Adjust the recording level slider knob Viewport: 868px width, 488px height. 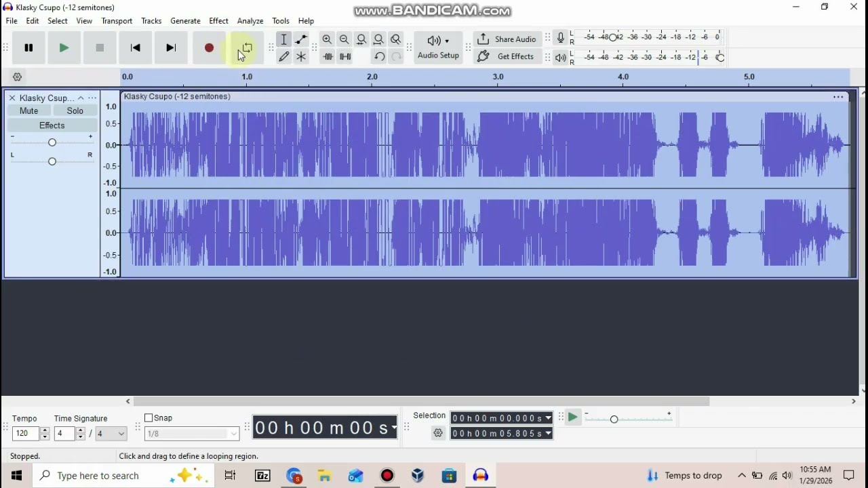coord(613,37)
